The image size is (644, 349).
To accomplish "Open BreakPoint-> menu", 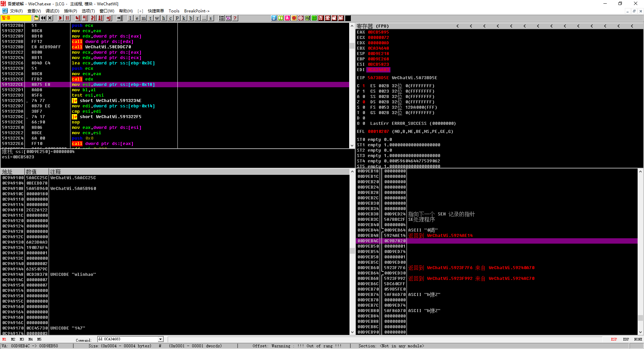I will 197,11.
